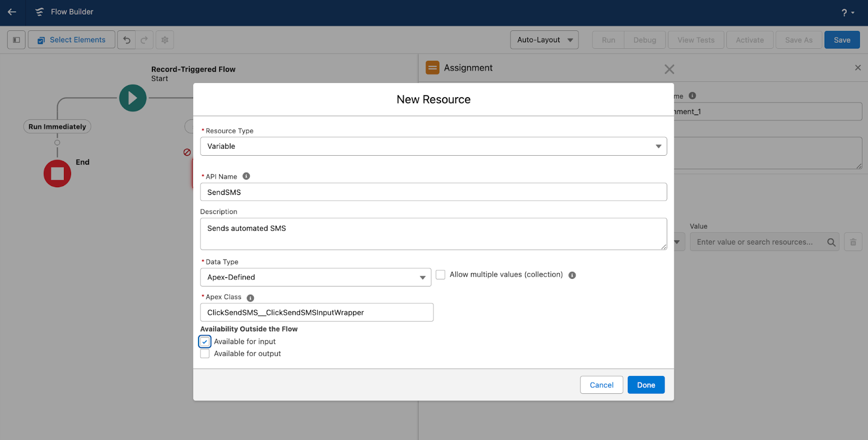Select the red End stop node
The image size is (868, 440).
[58, 174]
